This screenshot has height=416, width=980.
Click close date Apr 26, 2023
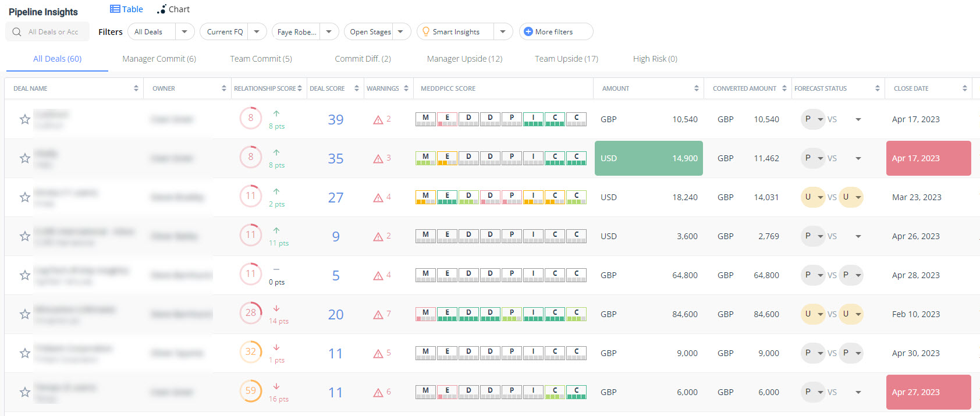click(x=916, y=236)
